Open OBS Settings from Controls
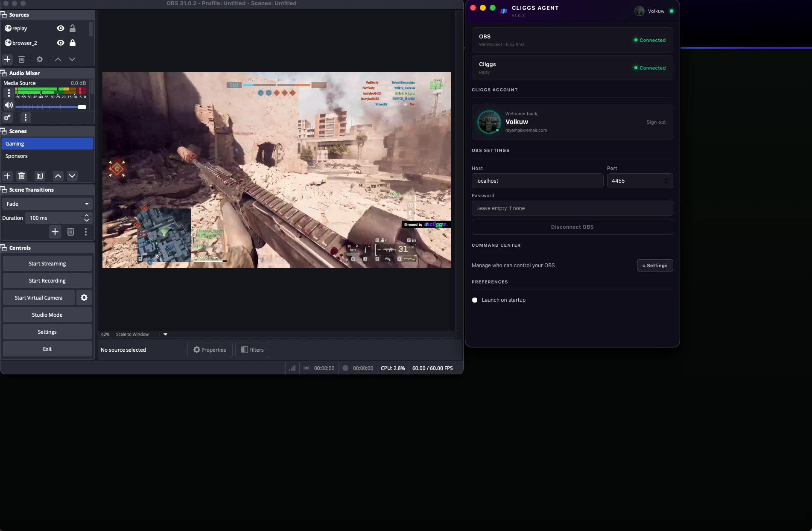812x531 pixels. point(47,332)
